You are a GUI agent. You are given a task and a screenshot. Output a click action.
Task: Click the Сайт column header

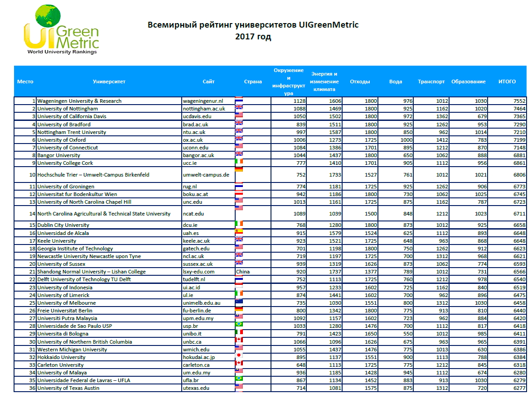point(208,82)
